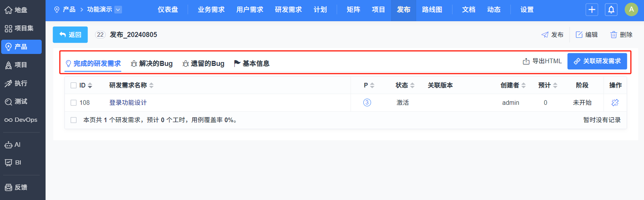Open the admin avatar menu
Image resolution: width=644 pixels, height=200 pixels.
click(x=631, y=10)
